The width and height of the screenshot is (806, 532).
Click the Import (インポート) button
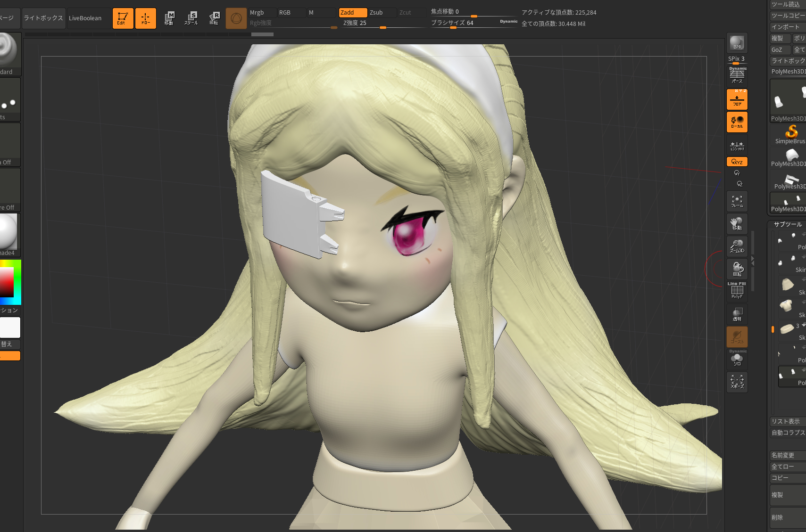[788, 27]
